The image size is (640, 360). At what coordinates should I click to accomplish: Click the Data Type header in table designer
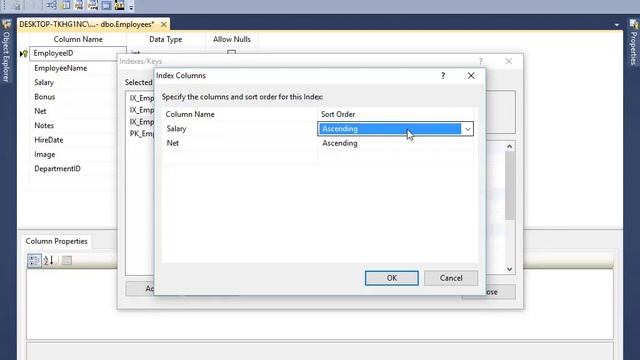(x=165, y=40)
